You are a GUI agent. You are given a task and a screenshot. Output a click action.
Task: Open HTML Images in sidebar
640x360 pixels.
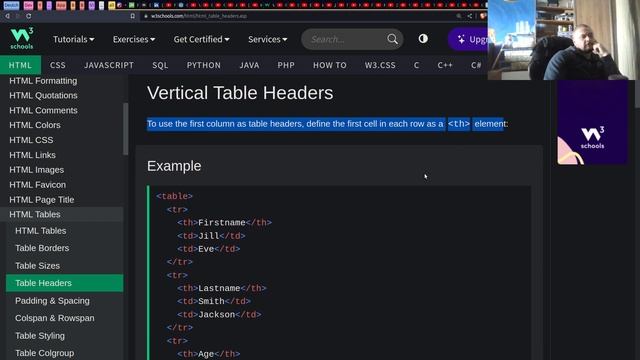click(x=36, y=170)
